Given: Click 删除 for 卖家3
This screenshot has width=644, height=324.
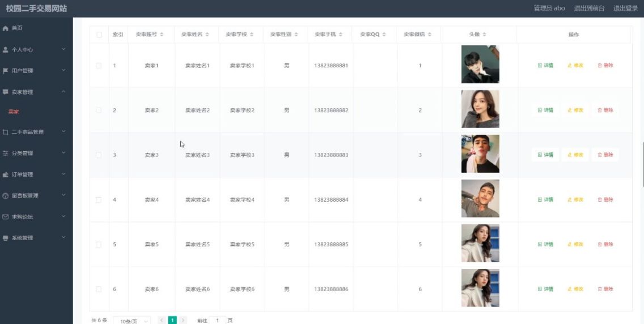Looking at the screenshot, I should coord(605,155).
